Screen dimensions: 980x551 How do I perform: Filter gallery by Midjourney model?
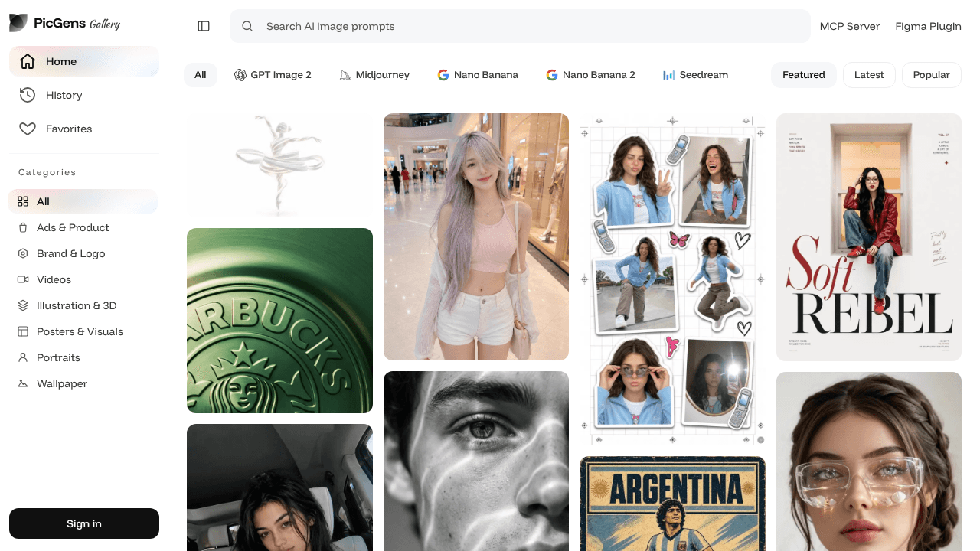(374, 75)
